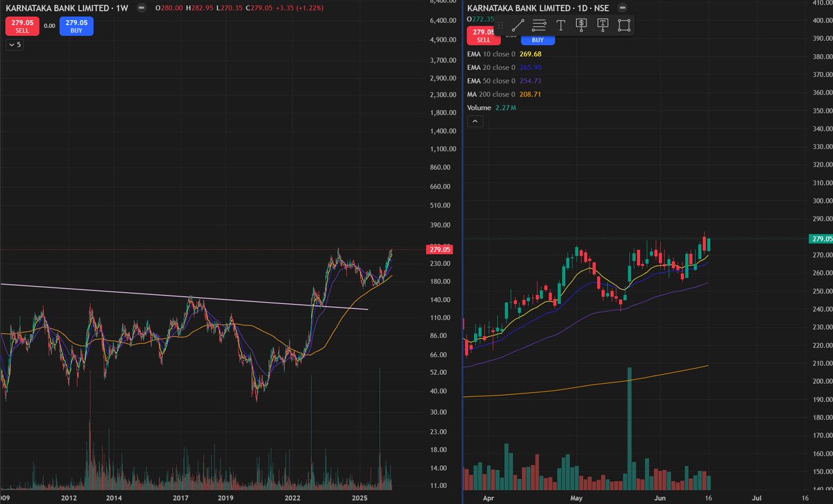This screenshot has height=504, width=833.
Task: Click the red SELL button on daily chart
Action: (484, 36)
